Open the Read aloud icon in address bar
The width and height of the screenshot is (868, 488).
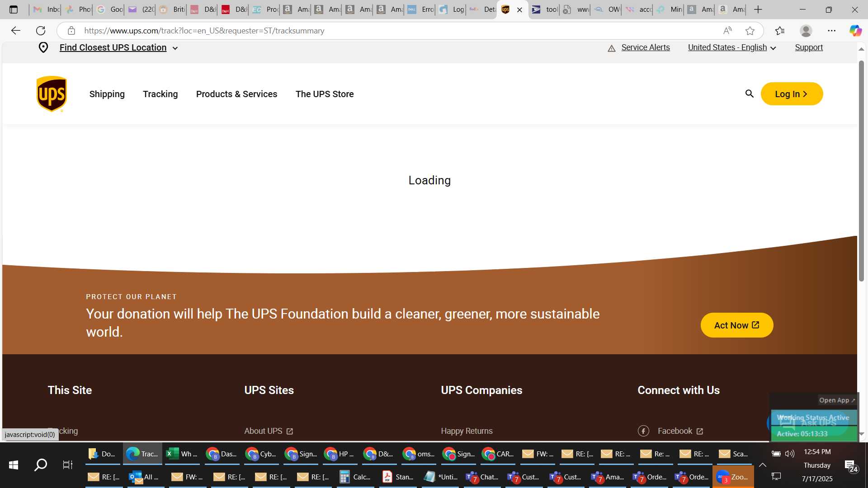click(x=727, y=31)
